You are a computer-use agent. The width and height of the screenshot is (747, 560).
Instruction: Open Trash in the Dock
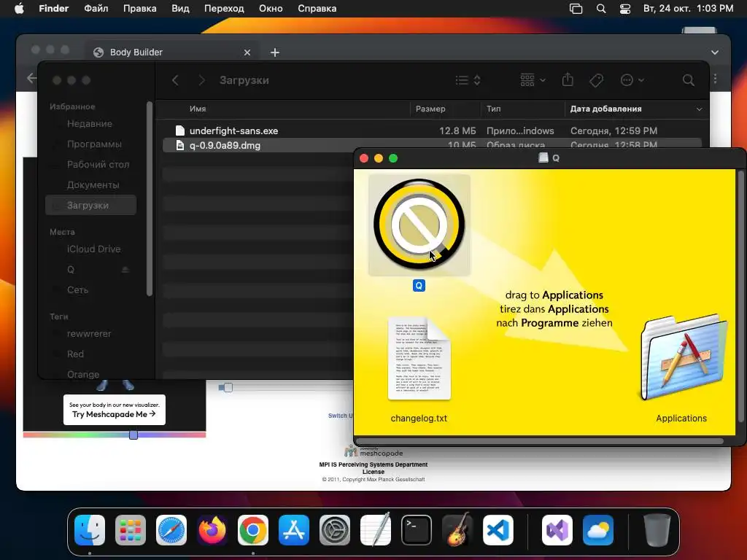pos(657,530)
